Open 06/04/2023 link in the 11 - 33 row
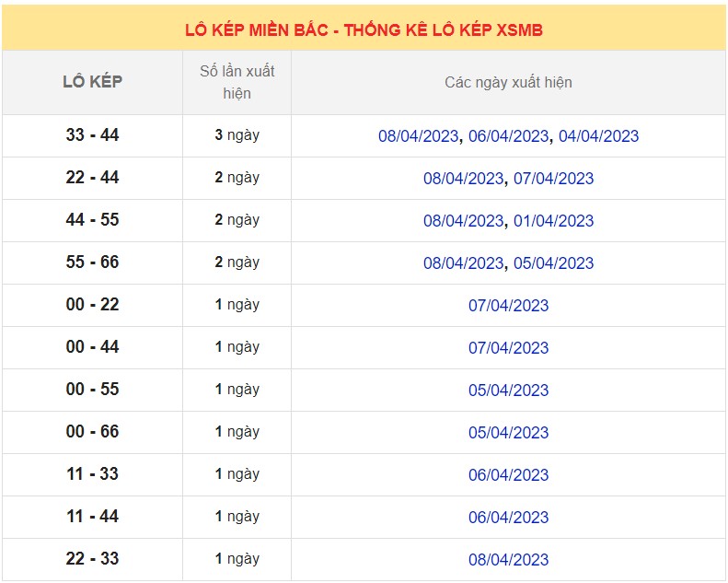Image resolution: width=728 pixels, height=583 pixels. coord(508,475)
